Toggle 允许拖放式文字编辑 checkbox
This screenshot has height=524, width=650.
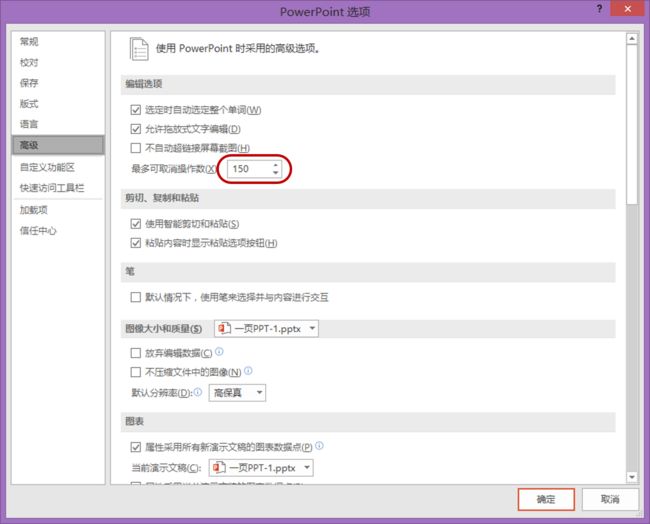tap(136, 129)
